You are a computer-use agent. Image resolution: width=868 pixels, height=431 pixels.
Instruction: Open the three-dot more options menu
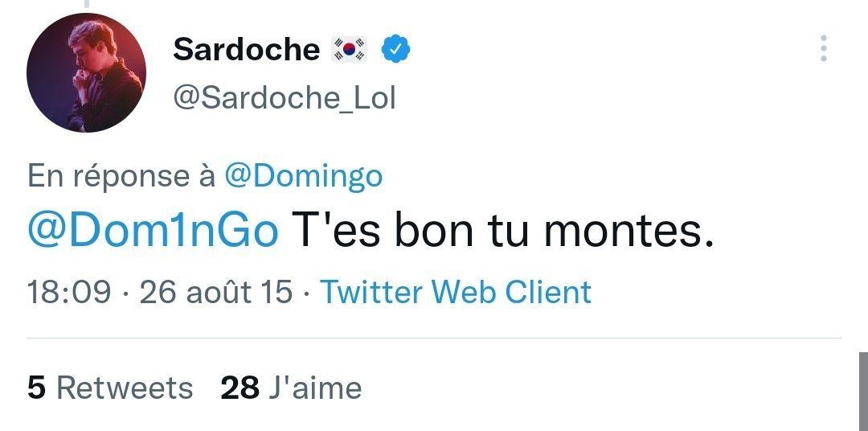[x=823, y=49]
